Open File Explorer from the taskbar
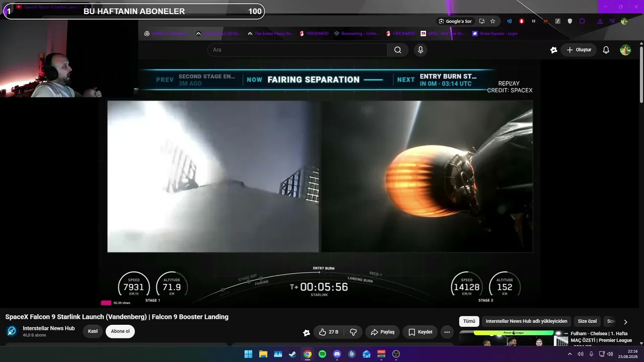Screen dimensions: 644x362 pyautogui.click(x=263, y=354)
